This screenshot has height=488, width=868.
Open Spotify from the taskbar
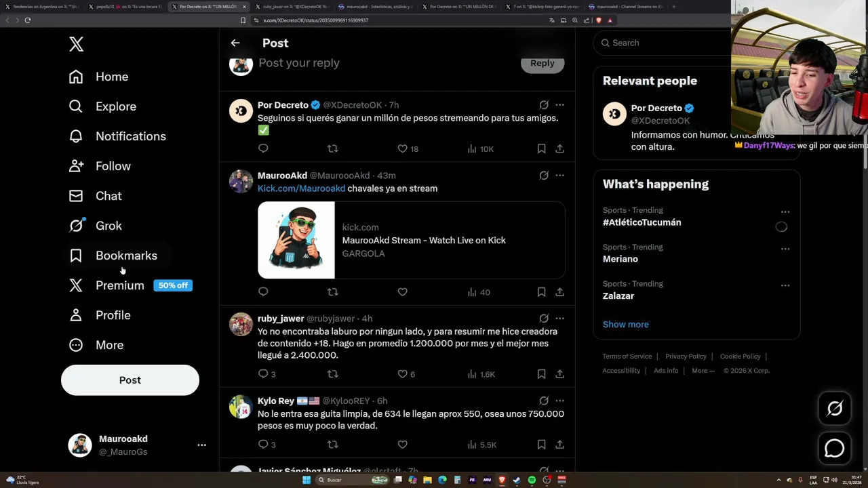(532, 480)
